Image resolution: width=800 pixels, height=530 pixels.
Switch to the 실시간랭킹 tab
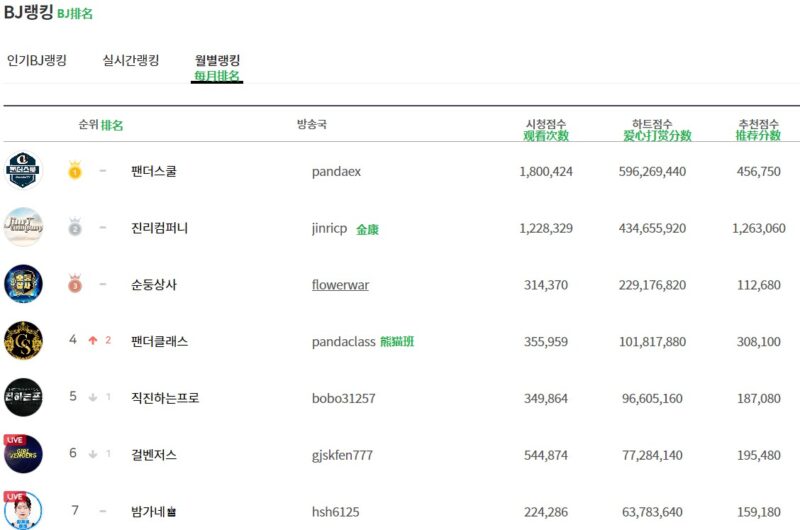(x=131, y=60)
